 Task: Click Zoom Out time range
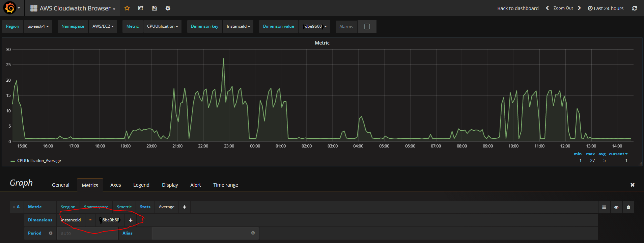(x=563, y=8)
